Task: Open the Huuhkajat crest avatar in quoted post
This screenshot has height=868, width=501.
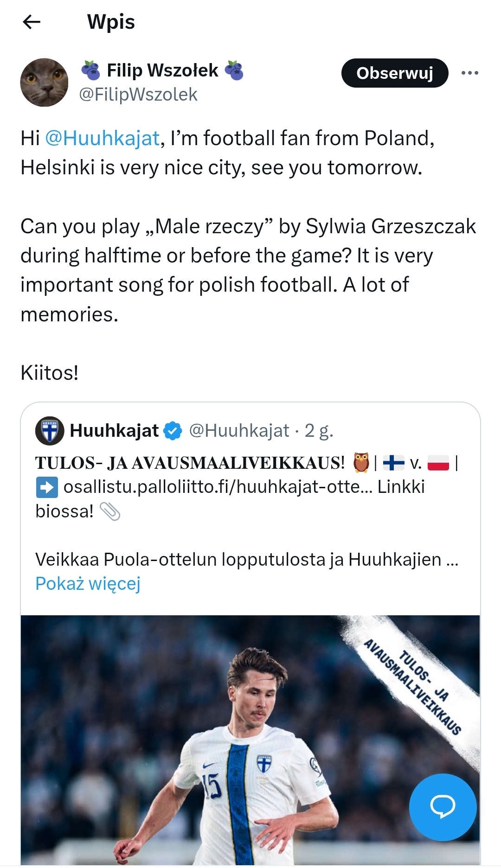Action: (x=50, y=431)
